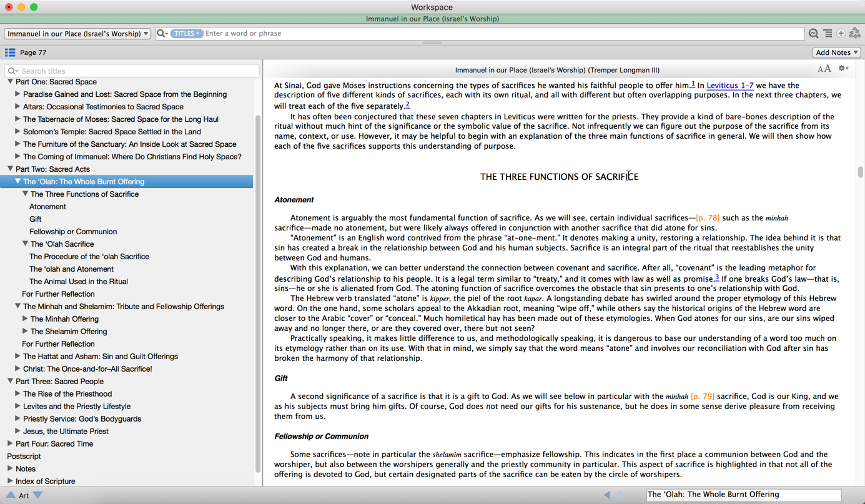Click the circled plus icon in toolbar
The image size is (865, 504).
841,34
